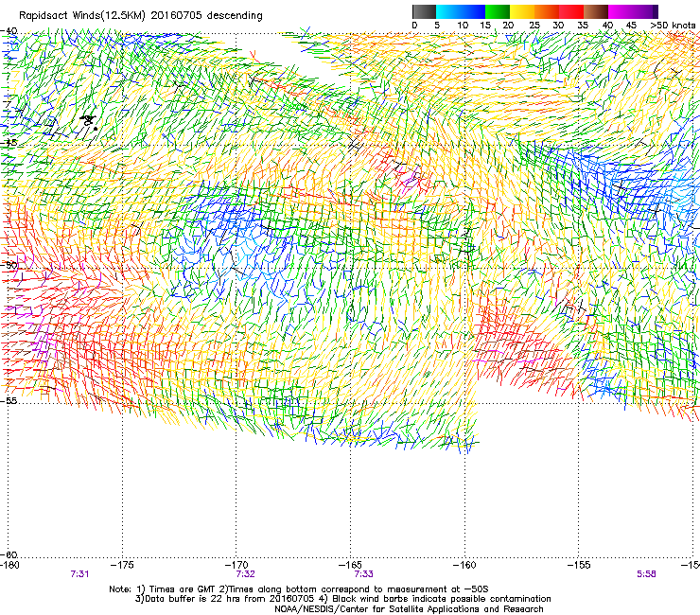Click the yellow 20-25 knots color segment
The width and height of the screenshot is (700, 615).
[522, 11]
